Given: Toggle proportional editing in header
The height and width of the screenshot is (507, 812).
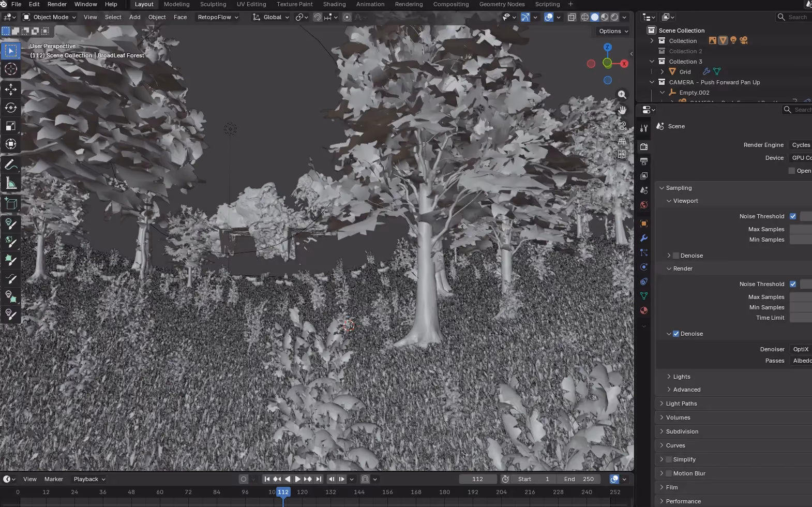Looking at the screenshot, I should pos(347,17).
